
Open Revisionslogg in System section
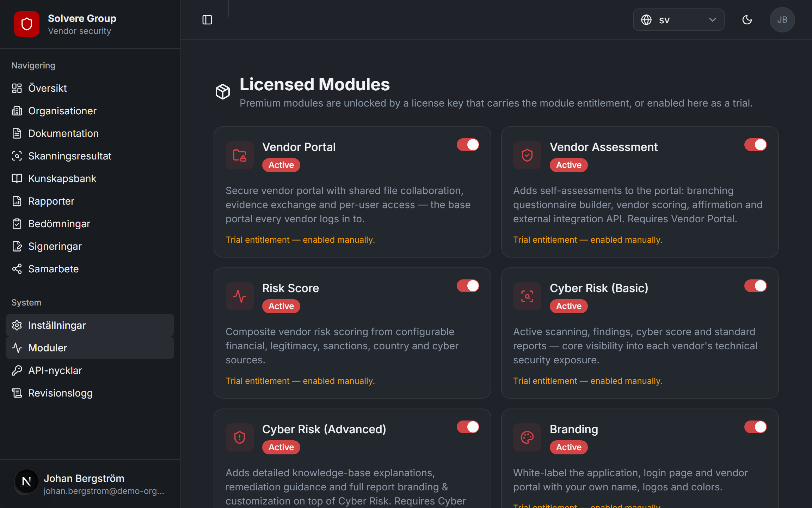coord(90,393)
